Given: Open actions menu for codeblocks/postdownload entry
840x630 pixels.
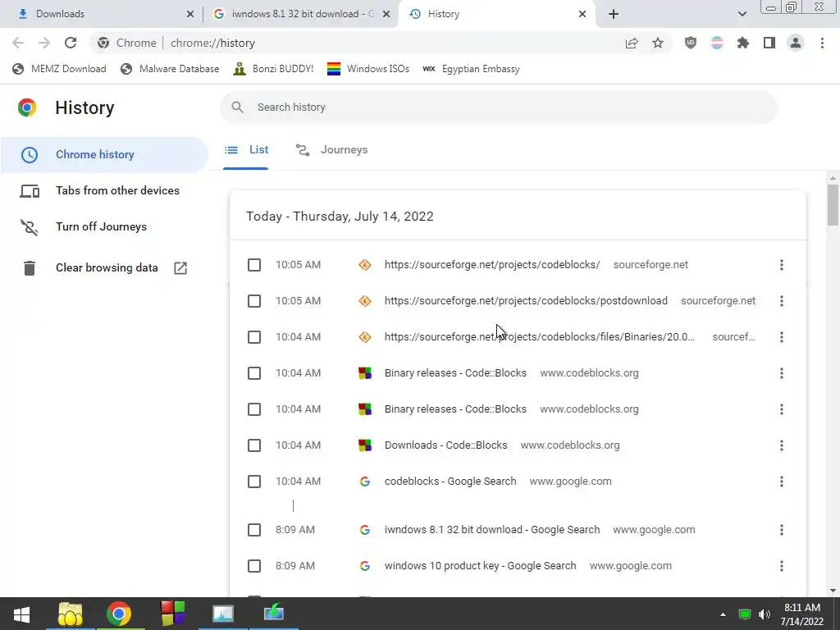Looking at the screenshot, I should [x=782, y=301].
